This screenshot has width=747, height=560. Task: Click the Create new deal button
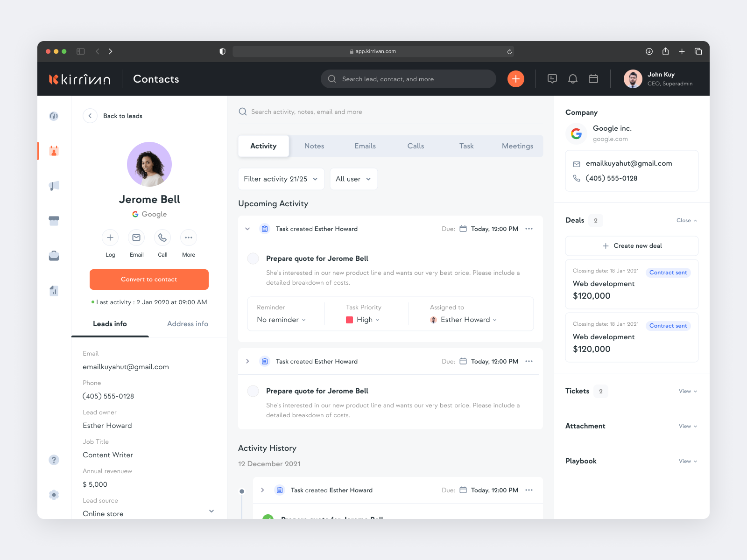click(x=632, y=245)
